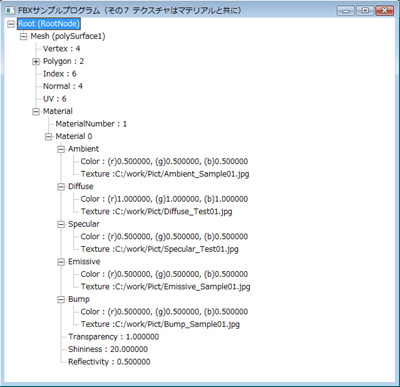
Task: Collapse the Material node
Action: tap(36, 112)
